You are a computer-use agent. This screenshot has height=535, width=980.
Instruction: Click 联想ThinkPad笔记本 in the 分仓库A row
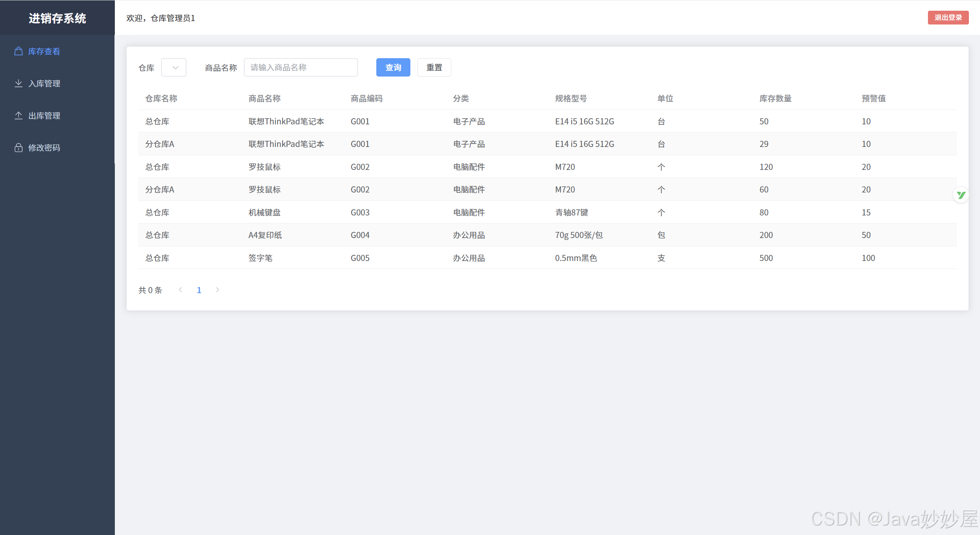[286, 144]
